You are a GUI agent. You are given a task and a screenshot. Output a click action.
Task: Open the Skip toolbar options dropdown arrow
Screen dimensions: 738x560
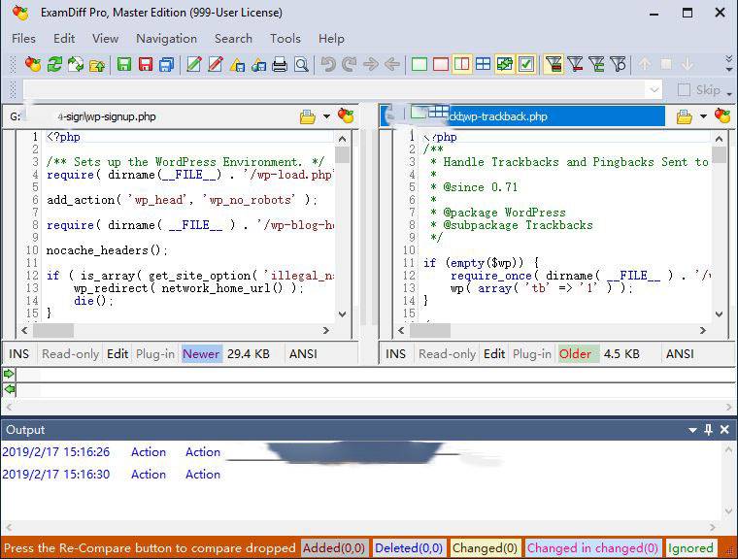729,93
